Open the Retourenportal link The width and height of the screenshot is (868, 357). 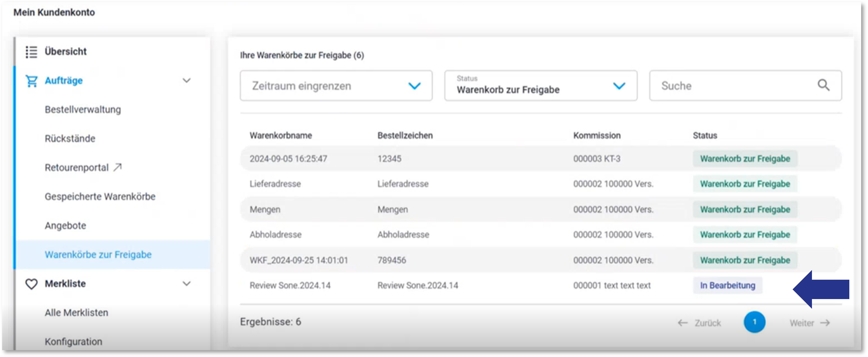tap(77, 168)
